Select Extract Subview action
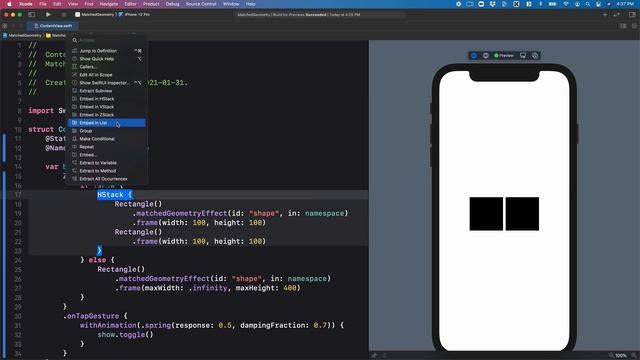 107,91
